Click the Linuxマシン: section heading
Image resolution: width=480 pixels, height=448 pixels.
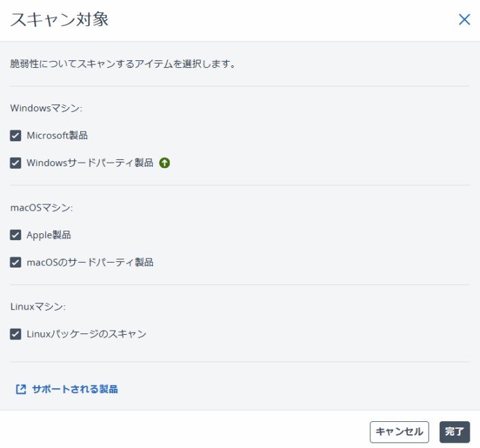(x=38, y=307)
